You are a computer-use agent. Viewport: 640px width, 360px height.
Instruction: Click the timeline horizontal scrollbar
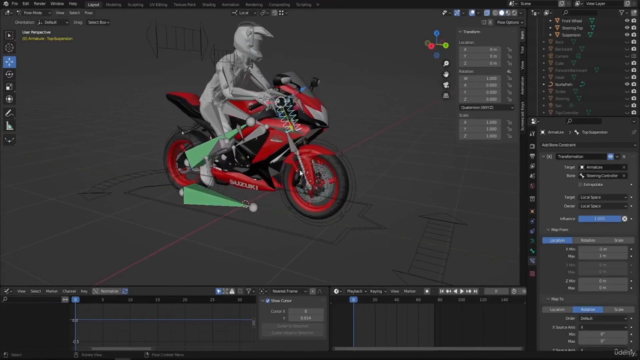tap(428, 349)
